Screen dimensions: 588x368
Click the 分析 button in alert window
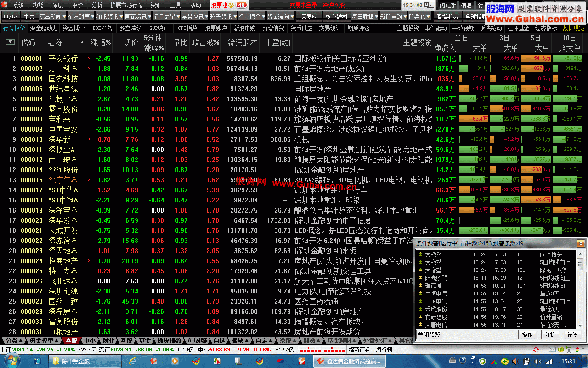[x=550, y=334]
